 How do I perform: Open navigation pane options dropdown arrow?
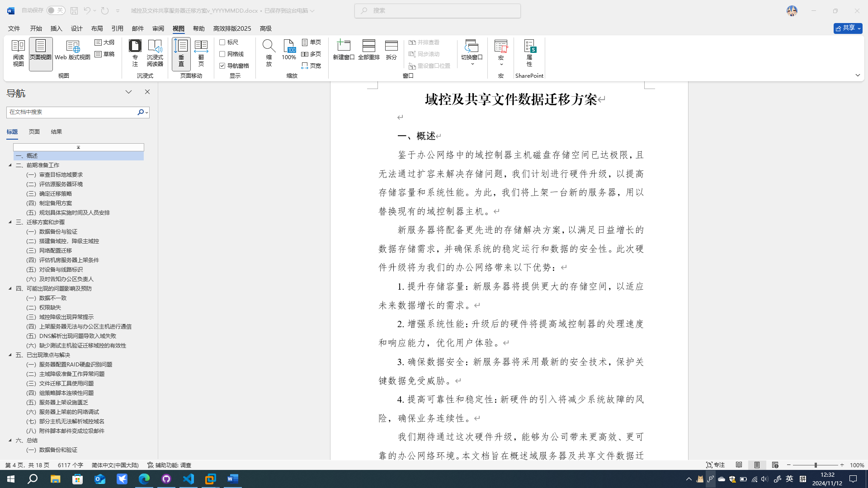coord(128,92)
